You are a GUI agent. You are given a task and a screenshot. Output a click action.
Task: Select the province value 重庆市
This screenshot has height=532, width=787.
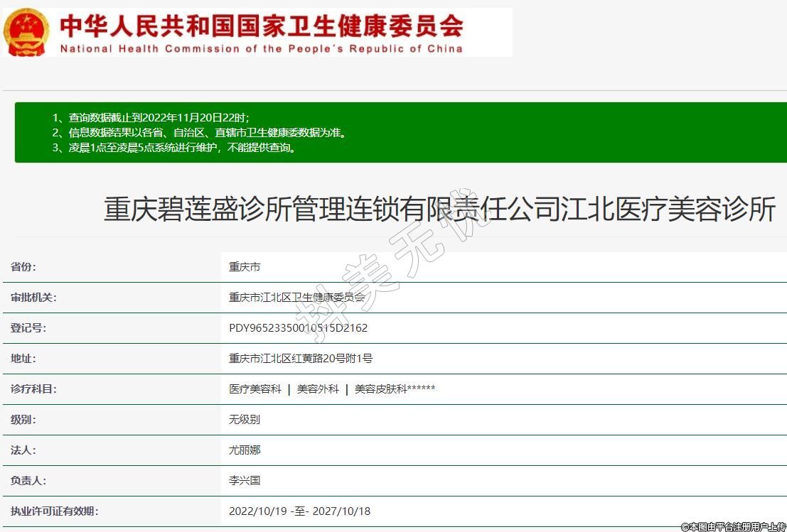pyautogui.click(x=245, y=267)
